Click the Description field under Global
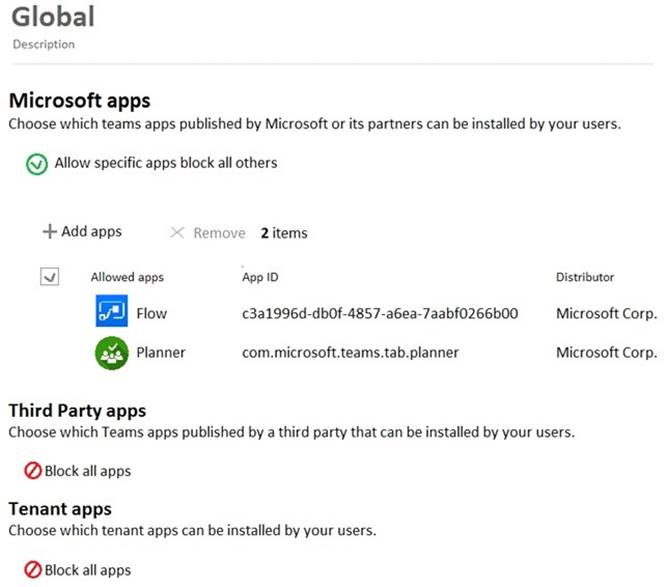Image resolution: width=667 pixels, height=587 pixels. [43, 44]
